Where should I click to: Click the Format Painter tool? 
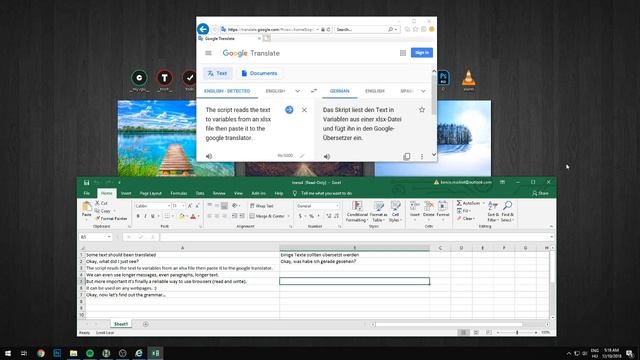(111, 218)
